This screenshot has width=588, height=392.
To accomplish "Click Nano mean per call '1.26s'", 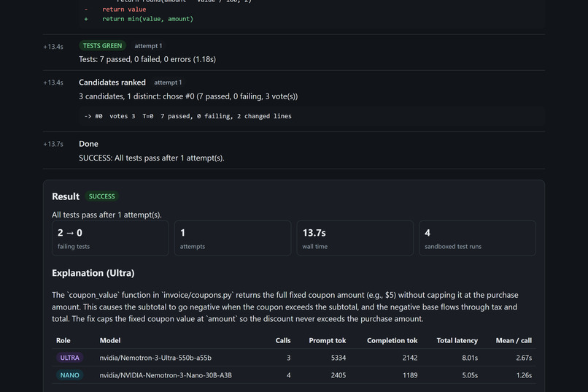I will 524,375.
